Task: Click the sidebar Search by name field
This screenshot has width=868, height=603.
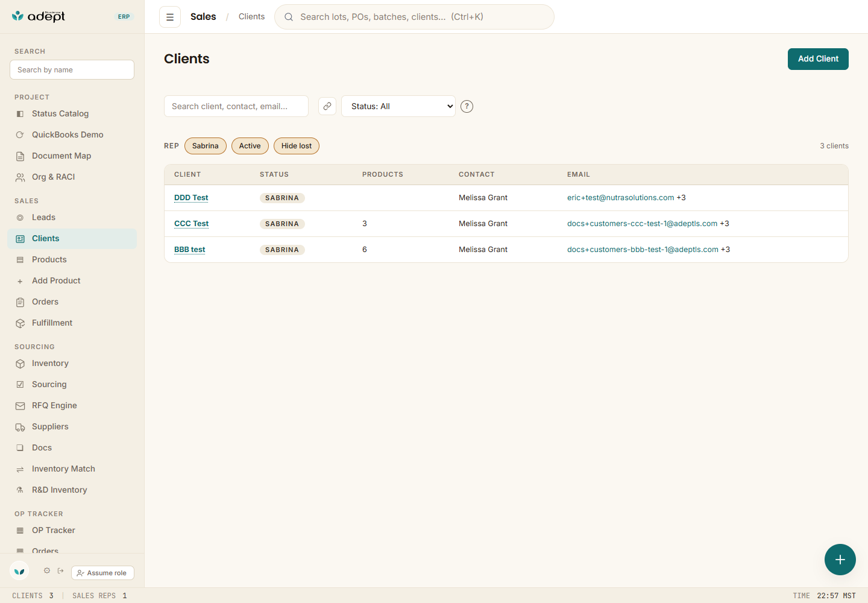Action: (x=72, y=69)
